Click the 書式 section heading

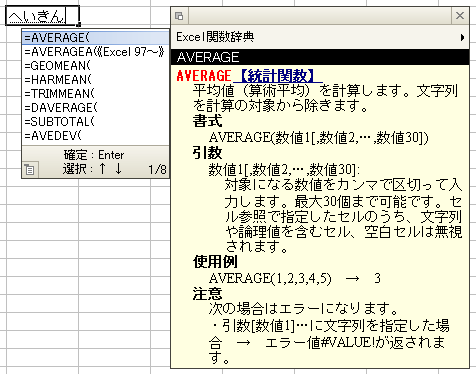207,121
